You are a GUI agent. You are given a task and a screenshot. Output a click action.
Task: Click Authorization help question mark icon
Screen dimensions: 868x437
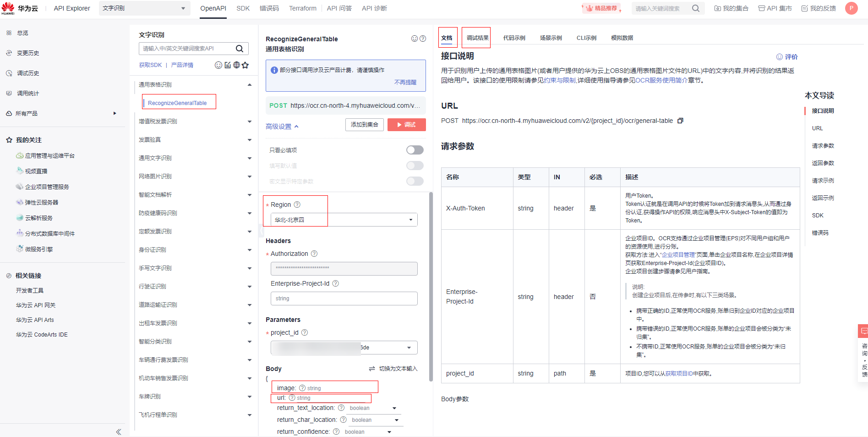point(314,254)
